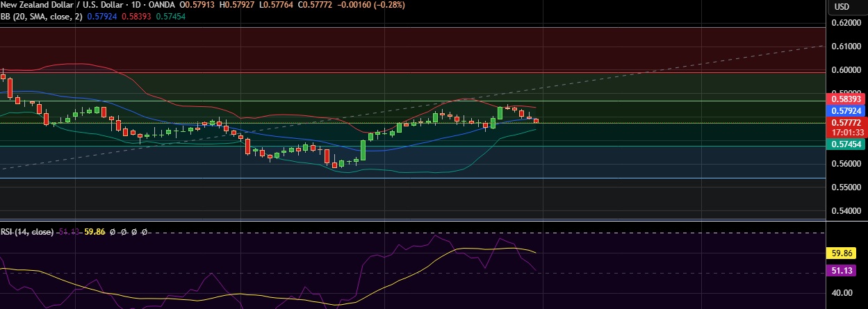Click the last red candle on the chart
This screenshot has height=309, width=868.
(536, 121)
